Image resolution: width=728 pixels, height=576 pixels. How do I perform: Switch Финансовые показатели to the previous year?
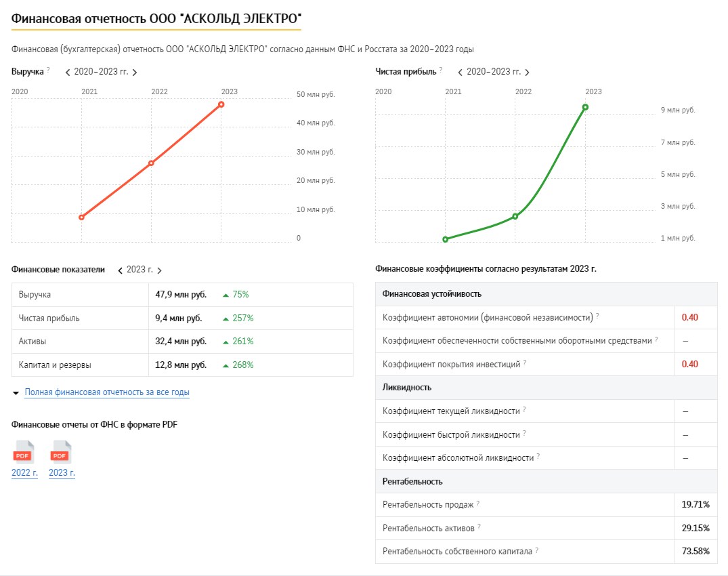click(x=121, y=270)
